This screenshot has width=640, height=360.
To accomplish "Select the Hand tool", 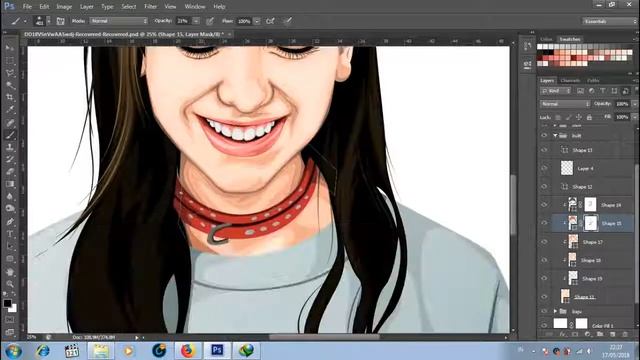I will [10, 272].
